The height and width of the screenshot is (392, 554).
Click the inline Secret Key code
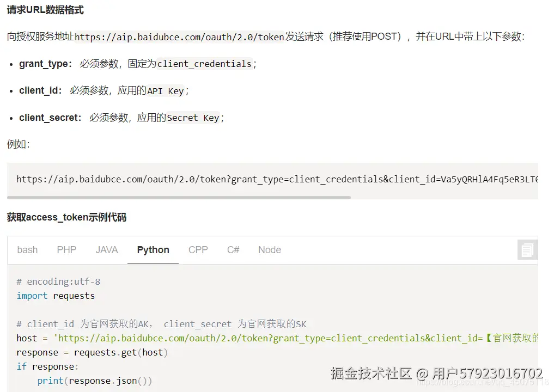click(x=193, y=118)
